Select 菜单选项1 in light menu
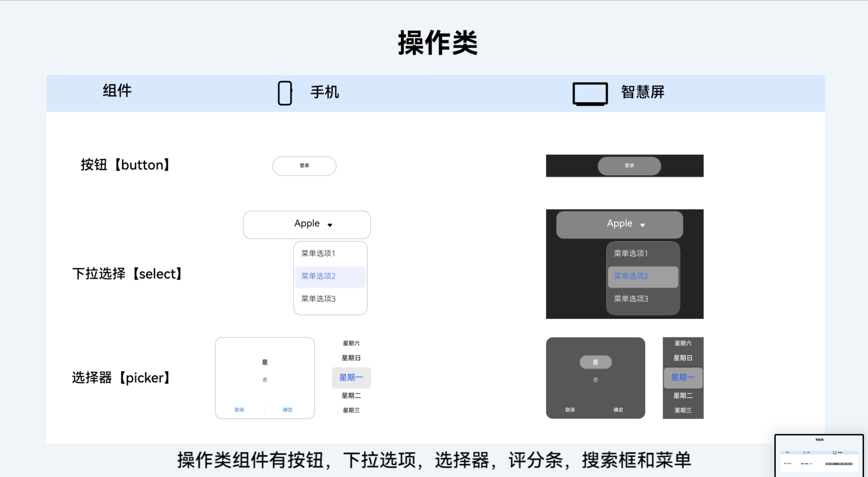The image size is (868, 477). [318, 253]
